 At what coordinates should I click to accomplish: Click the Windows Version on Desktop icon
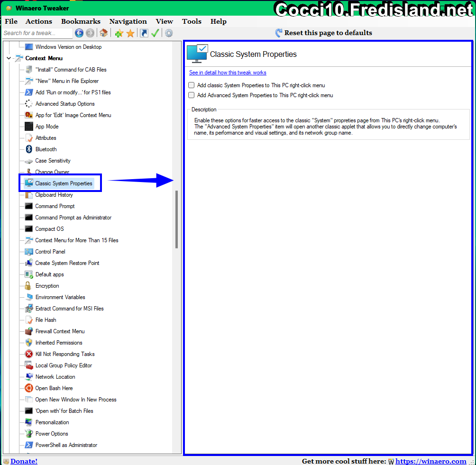tap(29, 47)
